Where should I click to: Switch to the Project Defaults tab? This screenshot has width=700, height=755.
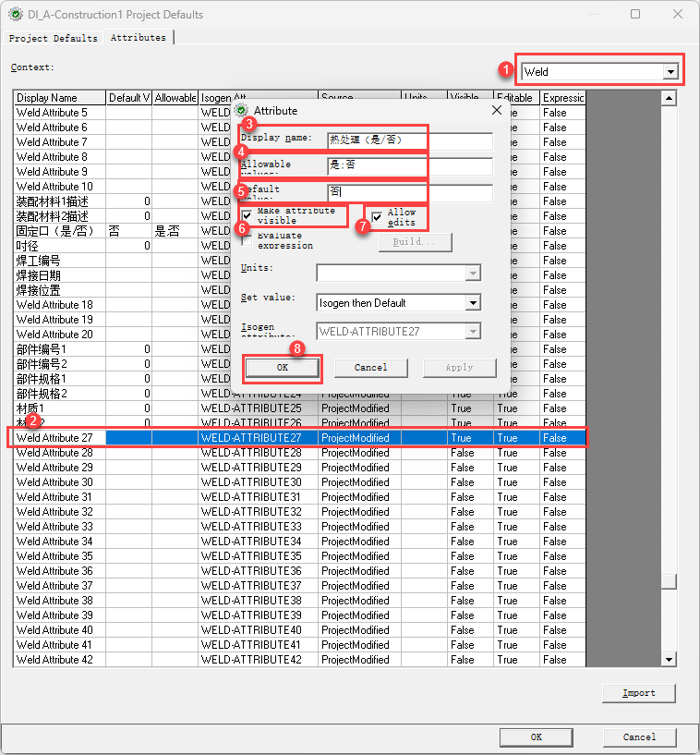pos(53,38)
